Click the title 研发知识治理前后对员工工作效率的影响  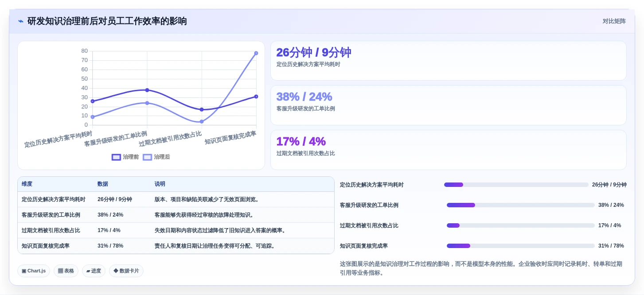pos(107,21)
